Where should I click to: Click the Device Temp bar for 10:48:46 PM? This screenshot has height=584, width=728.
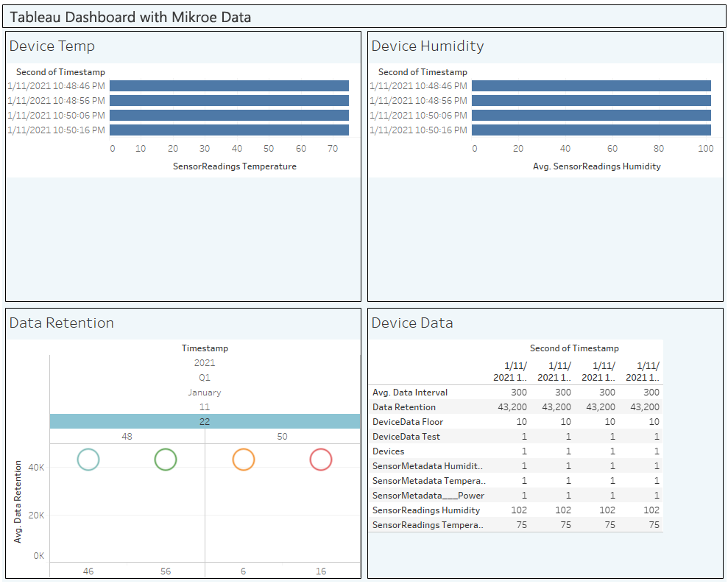coord(230,86)
